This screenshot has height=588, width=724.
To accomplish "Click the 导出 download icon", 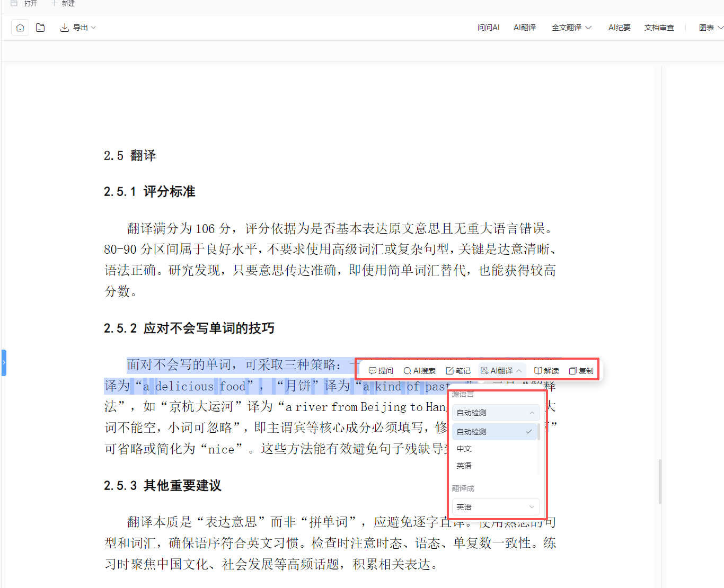I will click(x=65, y=28).
